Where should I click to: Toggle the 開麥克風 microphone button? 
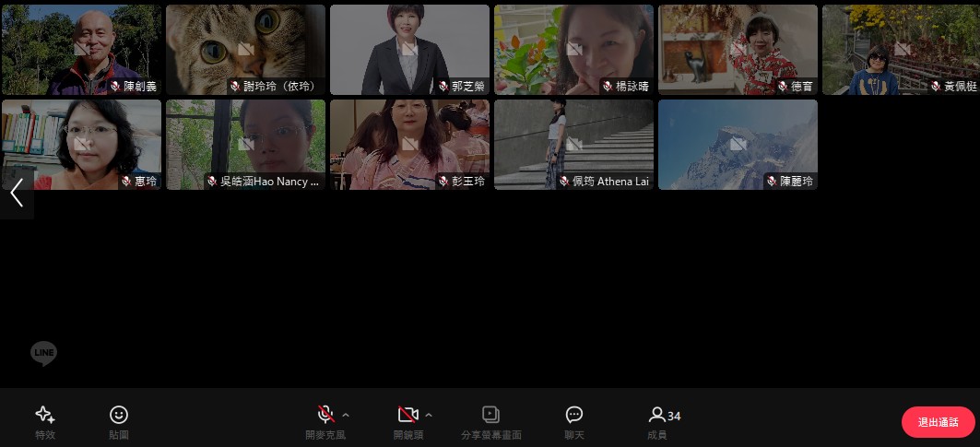click(325, 414)
